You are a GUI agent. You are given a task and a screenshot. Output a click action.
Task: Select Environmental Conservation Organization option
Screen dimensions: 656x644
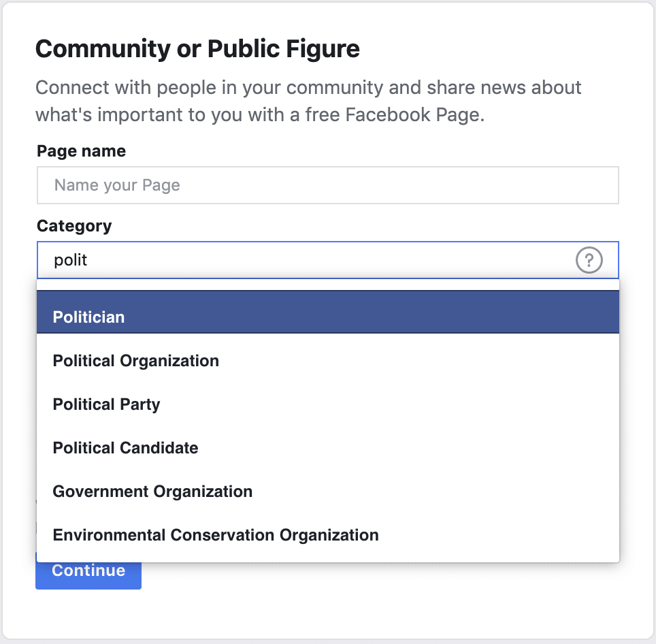pos(327,535)
